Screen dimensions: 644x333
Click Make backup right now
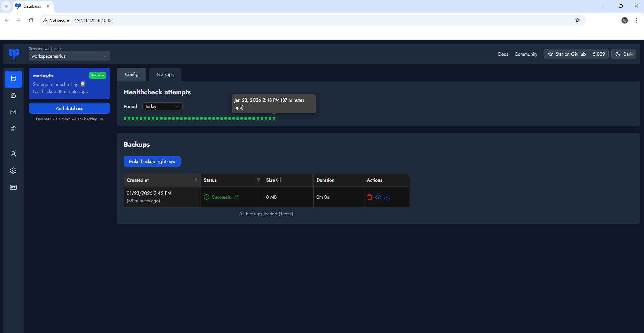[152, 161]
